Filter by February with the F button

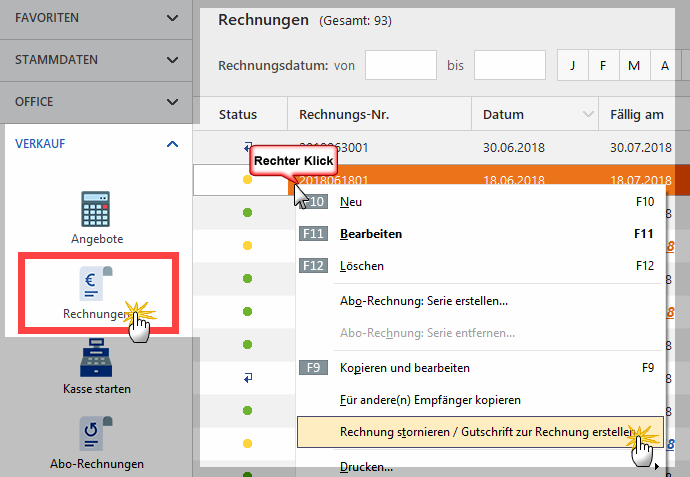[x=603, y=66]
